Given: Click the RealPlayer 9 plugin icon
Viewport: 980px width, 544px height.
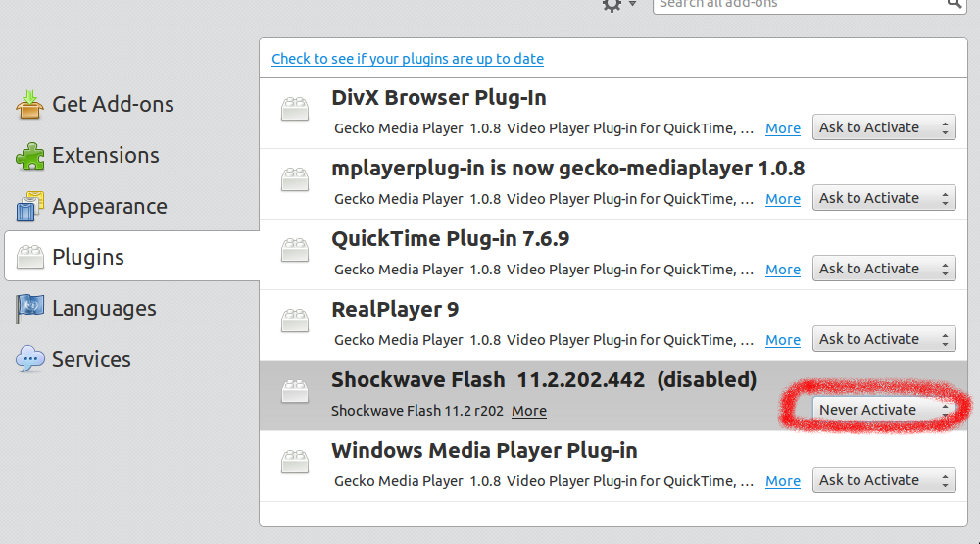Looking at the screenshot, I should click(295, 321).
